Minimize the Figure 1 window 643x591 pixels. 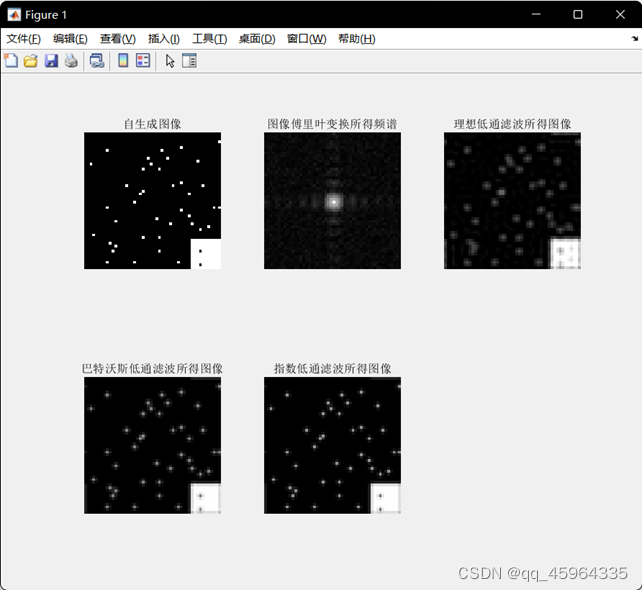coord(536,15)
